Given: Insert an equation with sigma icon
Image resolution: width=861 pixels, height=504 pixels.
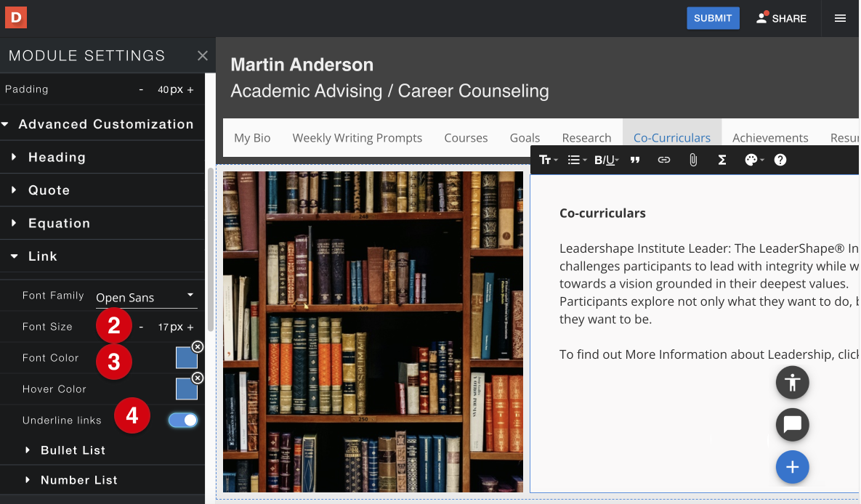Looking at the screenshot, I should point(722,160).
